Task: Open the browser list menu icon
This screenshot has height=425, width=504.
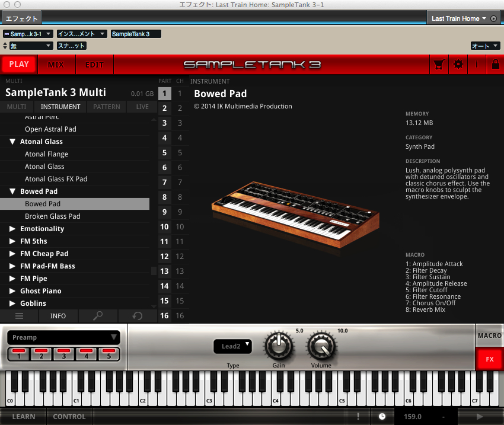Action: [20, 316]
